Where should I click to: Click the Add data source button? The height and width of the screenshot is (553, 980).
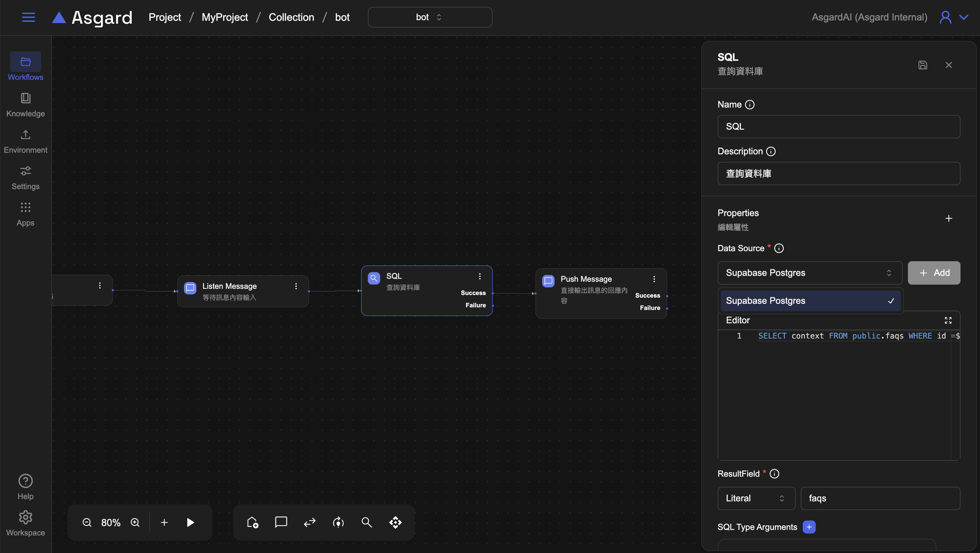pos(934,273)
